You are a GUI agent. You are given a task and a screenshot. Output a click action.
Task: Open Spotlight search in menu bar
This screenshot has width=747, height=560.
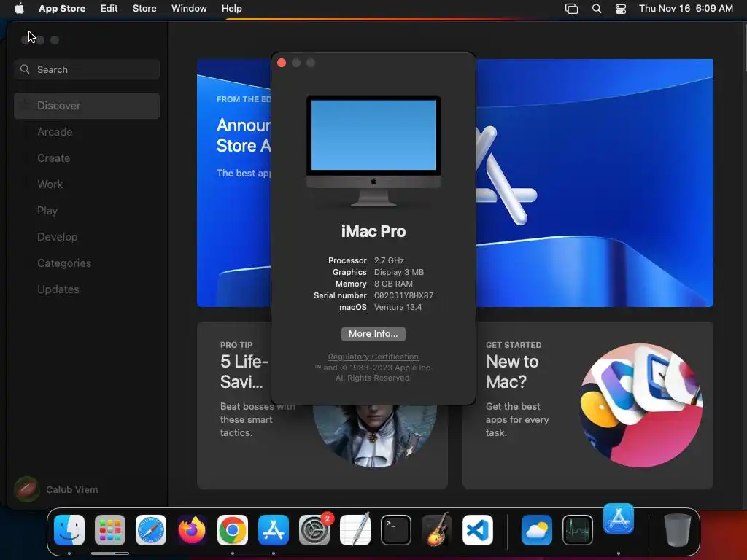[x=597, y=9]
